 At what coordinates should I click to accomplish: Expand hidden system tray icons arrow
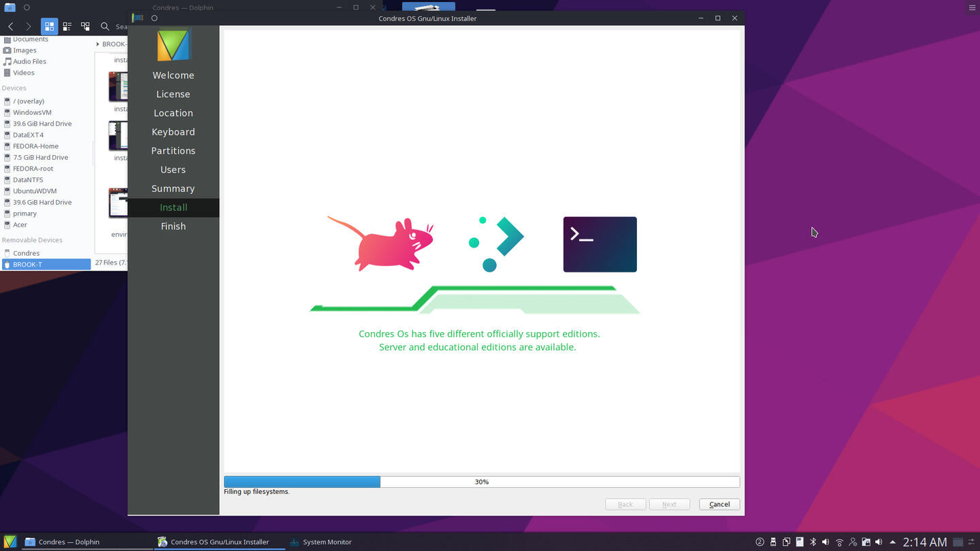point(892,542)
